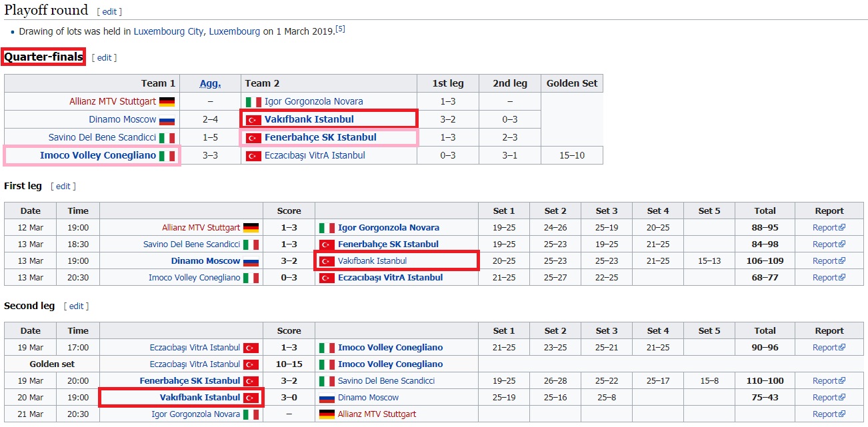
Task: Click edit link next to Playoff round
Action: pyautogui.click(x=109, y=11)
